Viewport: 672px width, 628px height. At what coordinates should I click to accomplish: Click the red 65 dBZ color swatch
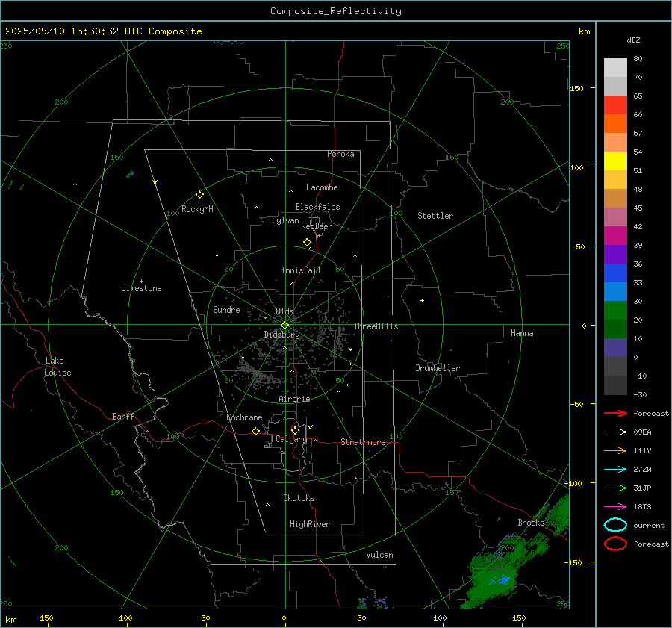(x=615, y=105)
